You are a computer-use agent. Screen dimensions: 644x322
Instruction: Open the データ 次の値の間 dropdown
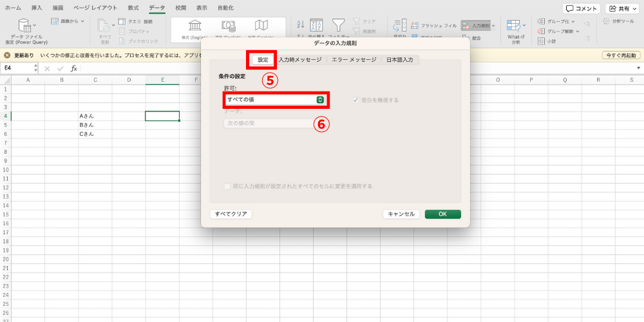tap(274, 123)
